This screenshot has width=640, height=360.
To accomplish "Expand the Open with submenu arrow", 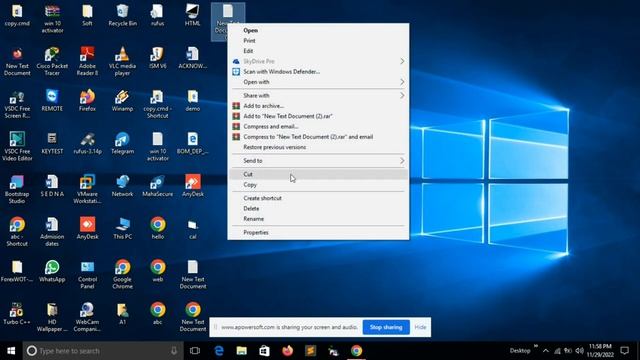I will pos(402,82).
